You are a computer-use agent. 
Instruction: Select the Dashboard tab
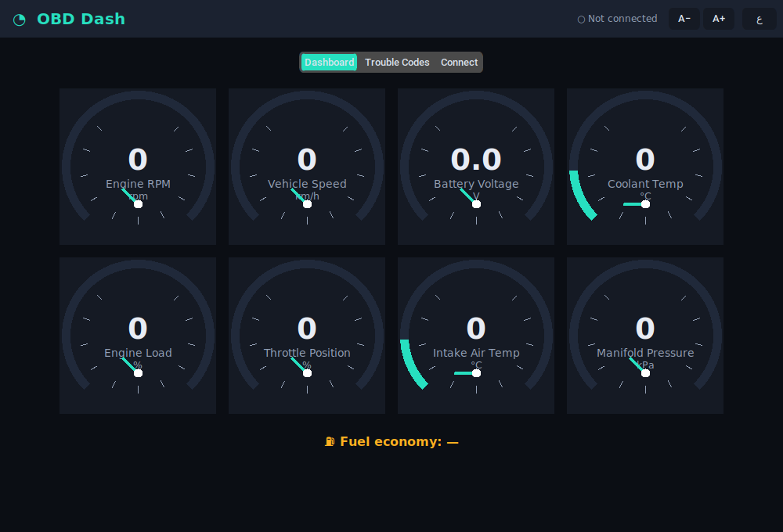tap(329, 63)
